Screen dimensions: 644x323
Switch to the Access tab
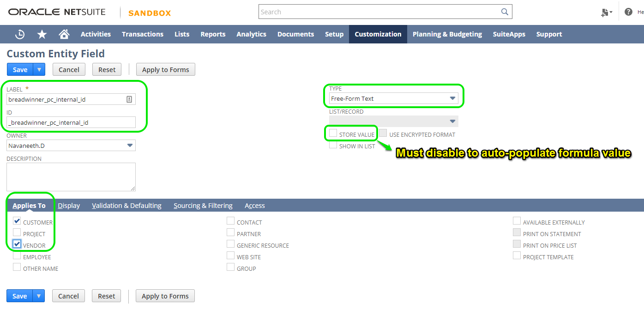pyautogui.click(x=255, y=206)
